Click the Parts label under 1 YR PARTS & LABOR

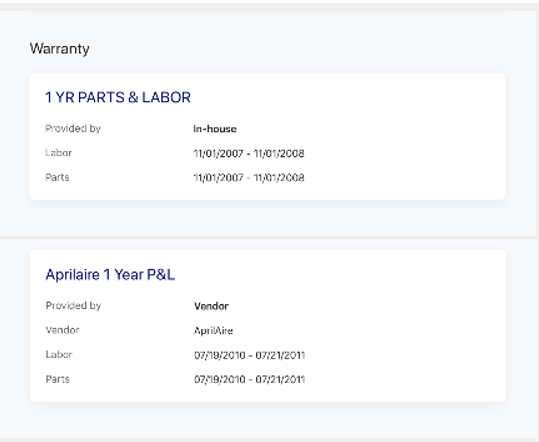pyautogui.click(x=57, y=177)
